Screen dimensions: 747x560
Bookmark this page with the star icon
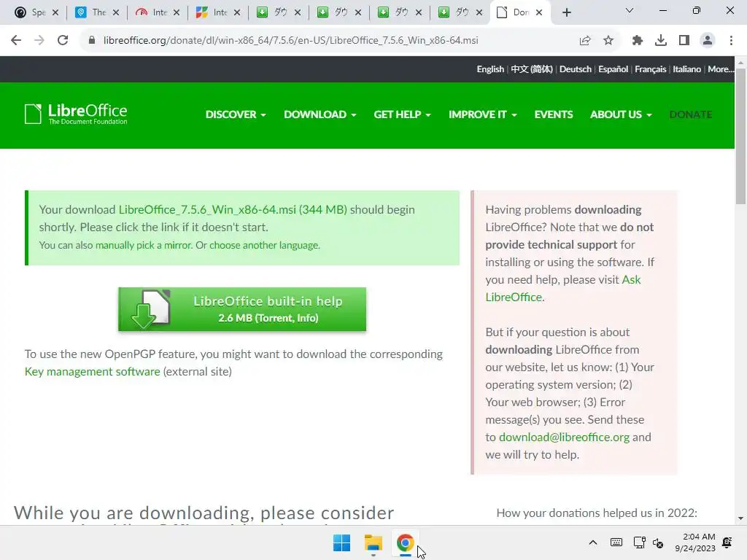click(x=608, y=41)
